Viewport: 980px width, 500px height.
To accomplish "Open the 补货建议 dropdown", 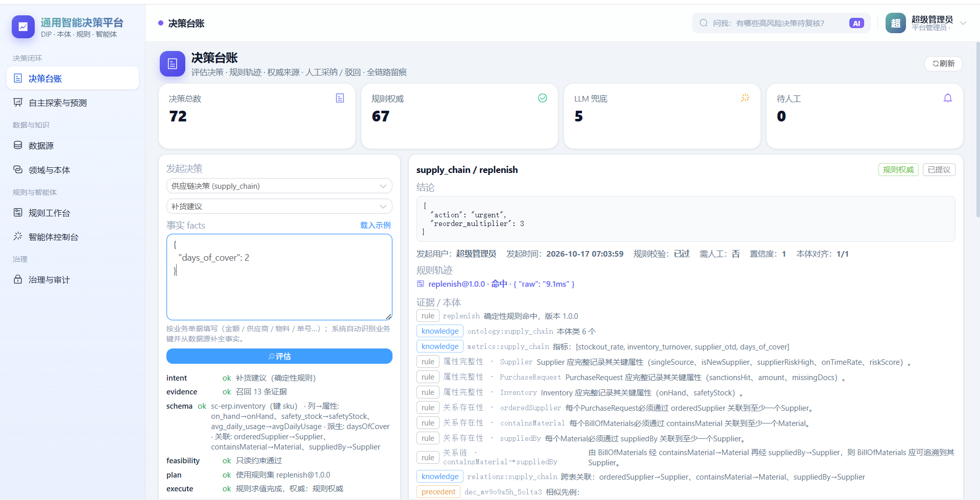I will click(x=279, y=206).
